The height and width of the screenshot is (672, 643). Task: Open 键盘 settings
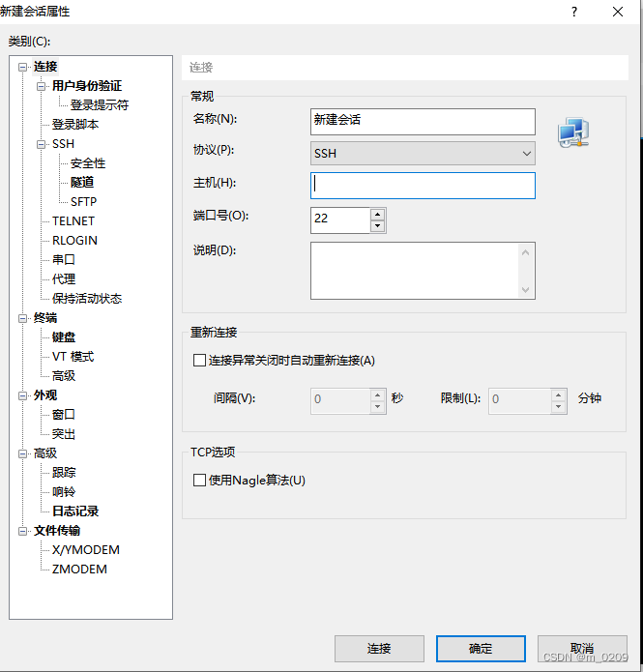click(64, 336)
